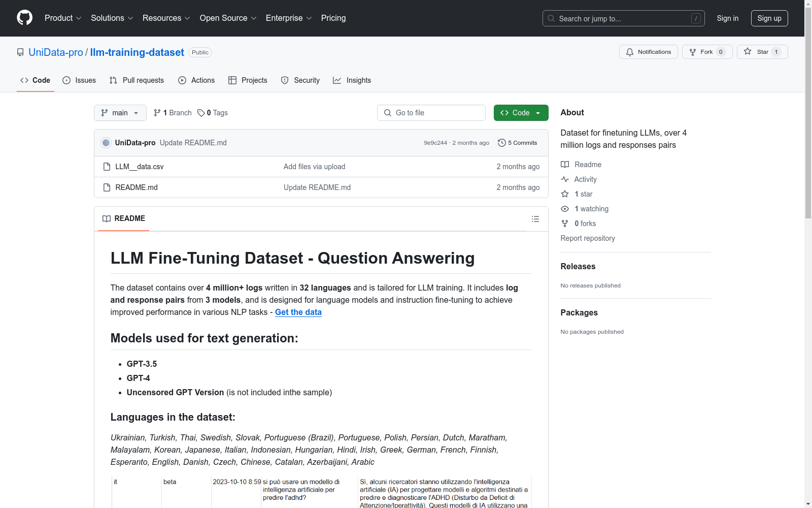
Task: Click the commit history clock icon
Action: tap(501, 143)
